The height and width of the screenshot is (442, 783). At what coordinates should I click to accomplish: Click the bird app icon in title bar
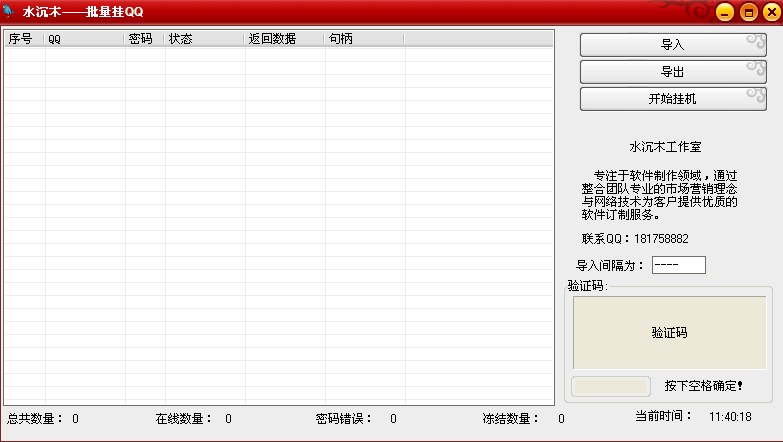coord(8,11)
